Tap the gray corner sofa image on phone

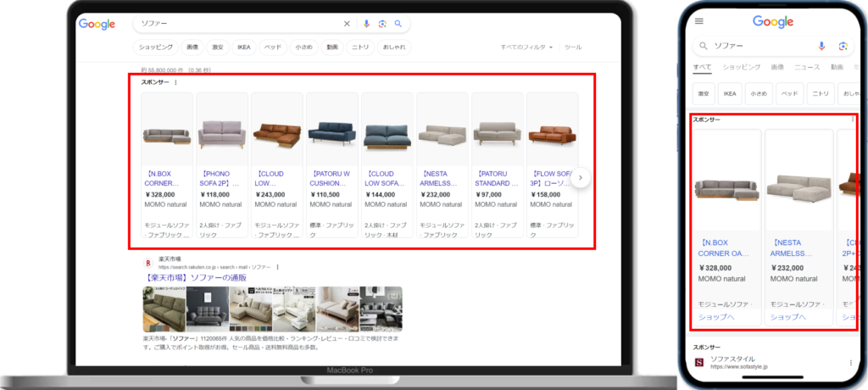pos(726,189)
